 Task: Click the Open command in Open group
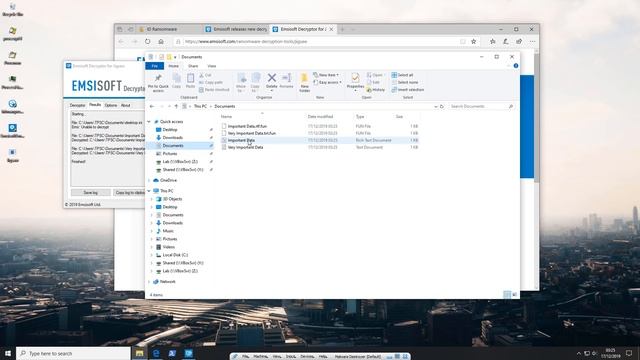pyautogui.click(x=375, y=75)
